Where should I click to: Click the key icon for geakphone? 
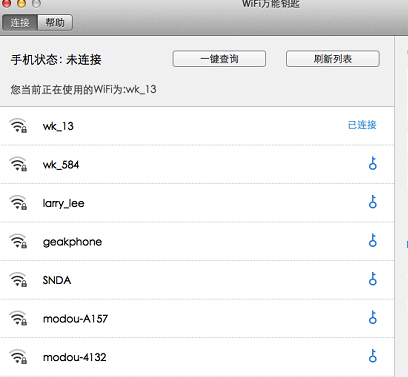[x=373, y=240]
